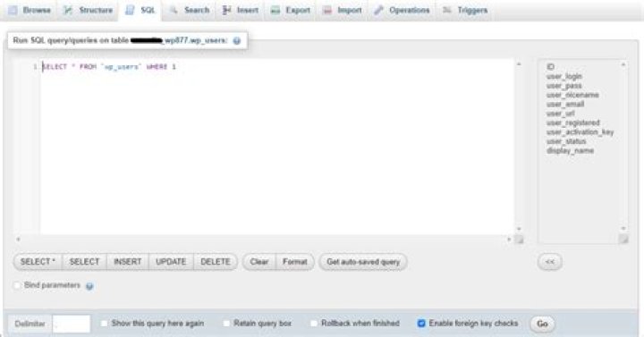This screenshot has height=337, width=644.
Task: Go to the Insert tab
Action: pyautogui.click(x=241, y=10)
